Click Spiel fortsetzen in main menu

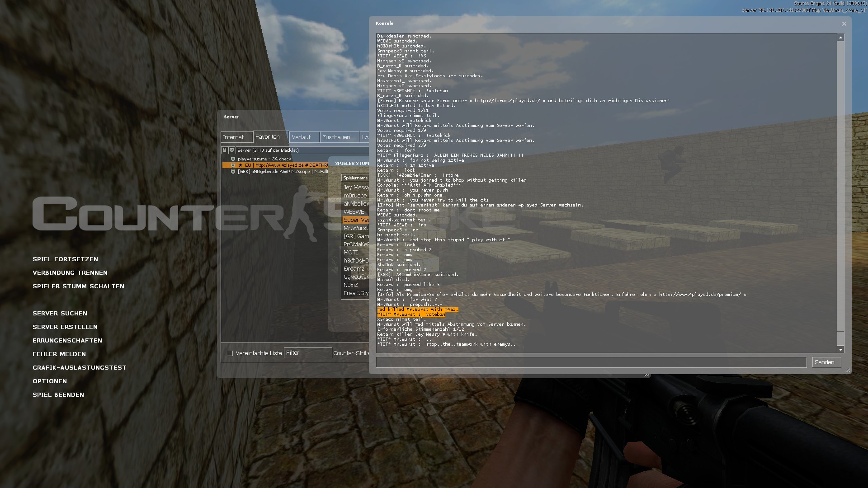[x=65, y=259]
